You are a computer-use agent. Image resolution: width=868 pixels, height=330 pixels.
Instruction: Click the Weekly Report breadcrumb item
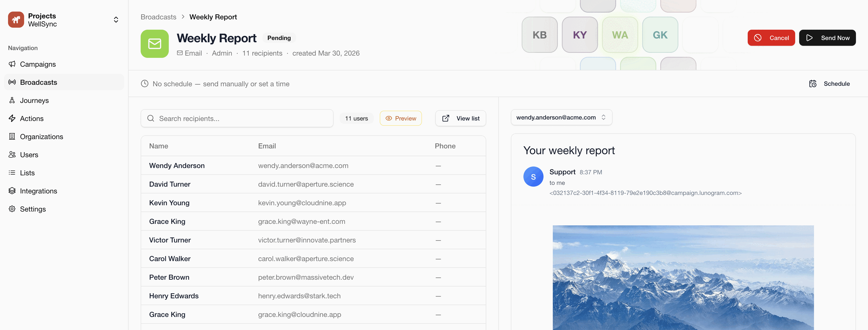pos(213,17)
